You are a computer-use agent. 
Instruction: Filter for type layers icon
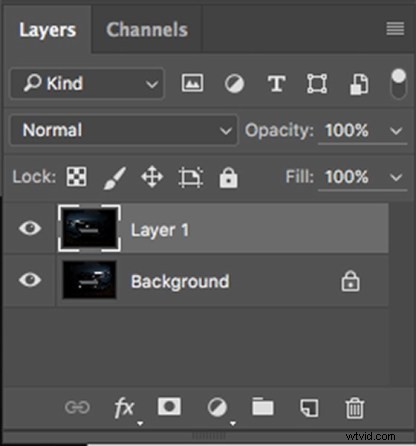click(276, 84)
